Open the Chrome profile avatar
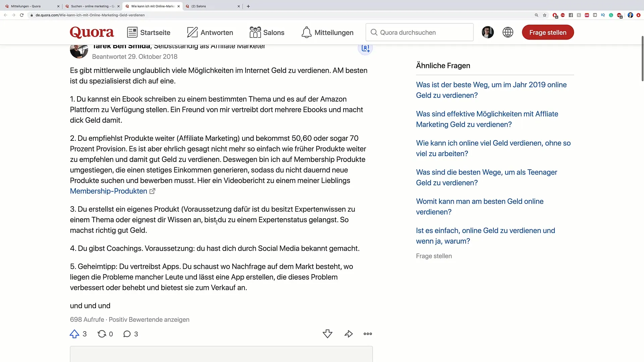644x362 pixels. point(630,15)
